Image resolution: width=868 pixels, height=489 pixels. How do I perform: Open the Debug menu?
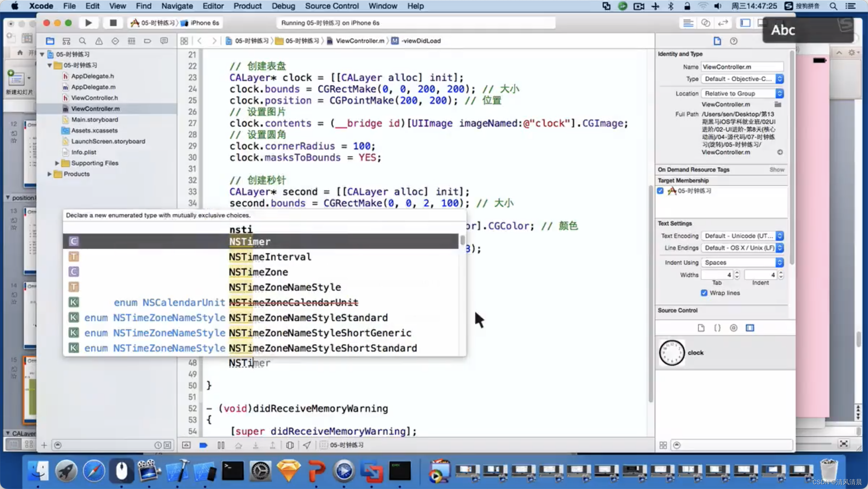283,6
